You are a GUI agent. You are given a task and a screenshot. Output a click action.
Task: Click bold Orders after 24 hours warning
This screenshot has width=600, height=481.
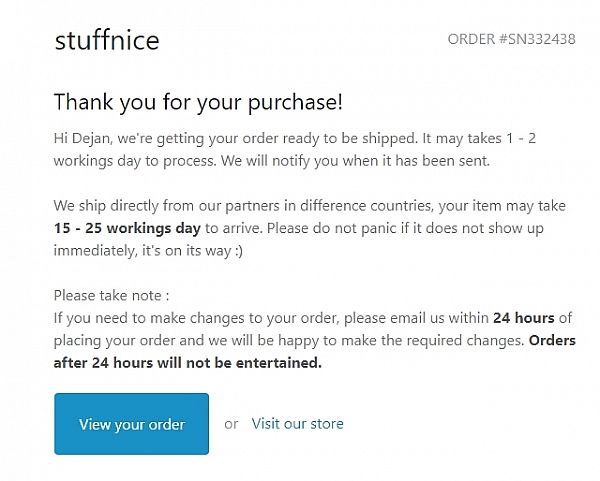click(x=315, y=352)
